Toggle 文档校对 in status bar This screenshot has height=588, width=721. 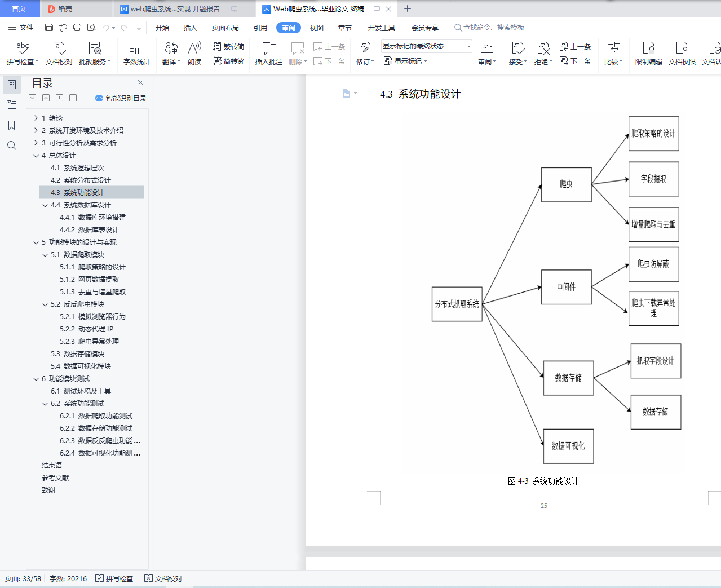click(163, 578)
